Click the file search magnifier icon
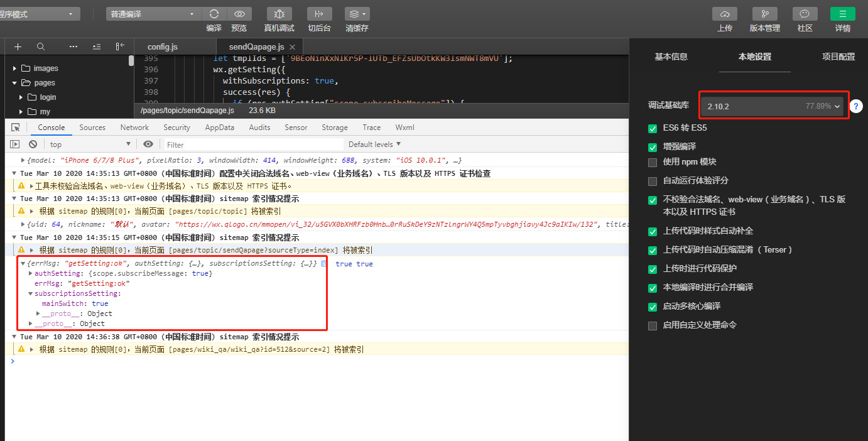 (x=41, y=46)
